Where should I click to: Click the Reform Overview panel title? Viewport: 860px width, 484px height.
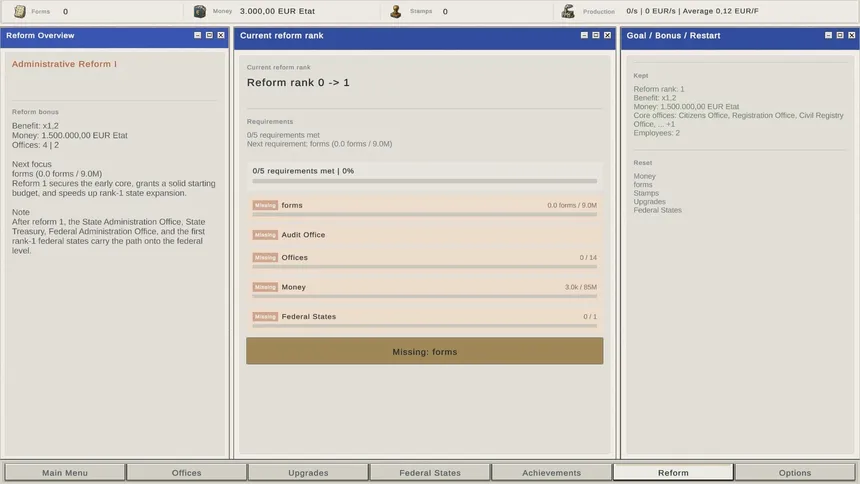click(x=40, y=35)
